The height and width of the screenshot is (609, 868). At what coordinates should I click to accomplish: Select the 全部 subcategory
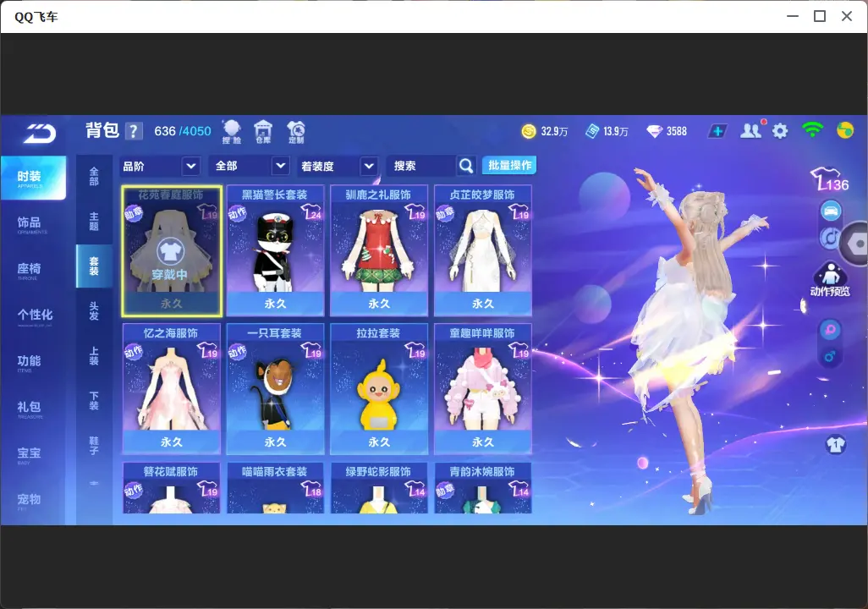pyautogui.click(x=94, y=177)
